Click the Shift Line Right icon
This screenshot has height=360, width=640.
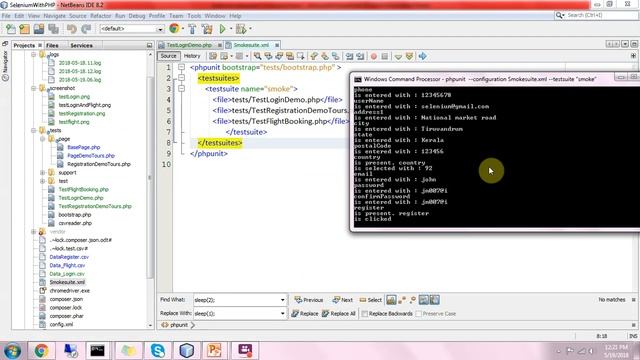(360, 56)
